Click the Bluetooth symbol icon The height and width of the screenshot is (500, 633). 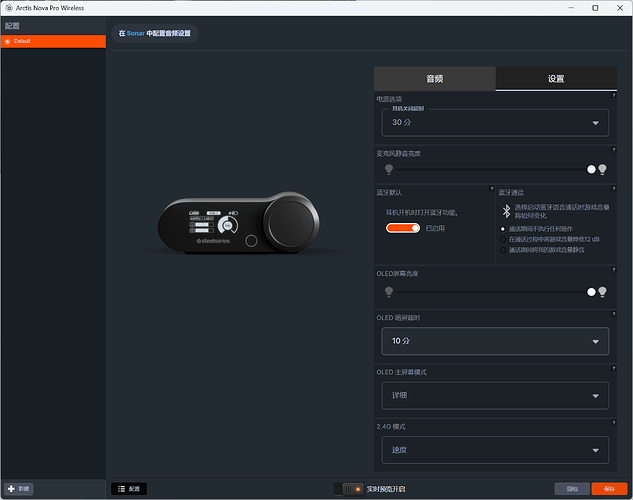click(506, 211)
